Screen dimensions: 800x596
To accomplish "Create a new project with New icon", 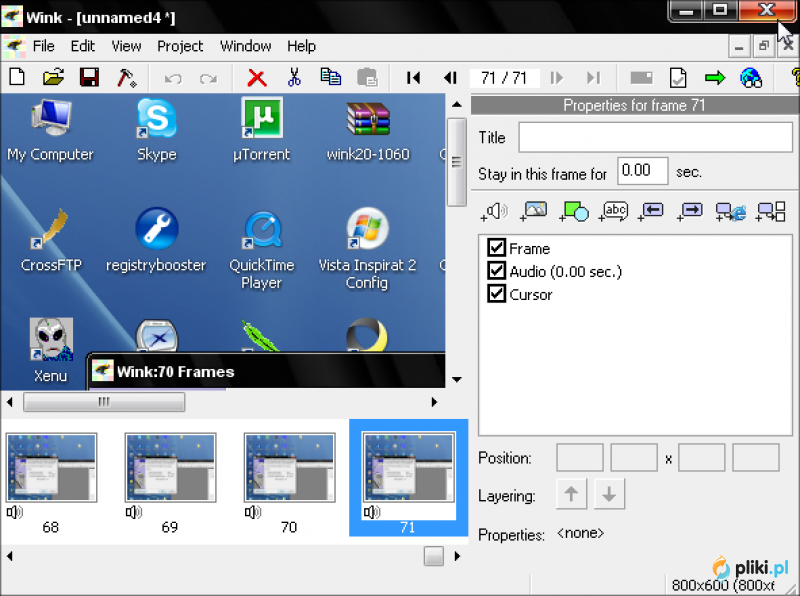I will (x=17, y=78).
